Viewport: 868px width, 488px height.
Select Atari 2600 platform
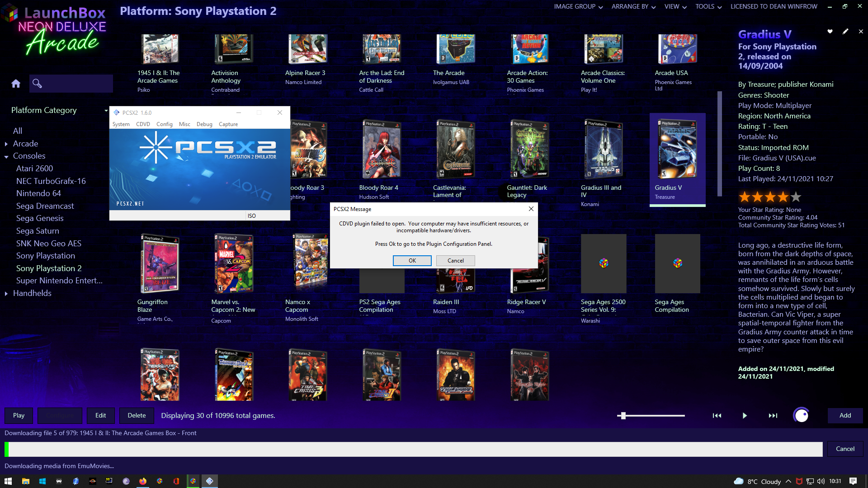coord(35,169)
